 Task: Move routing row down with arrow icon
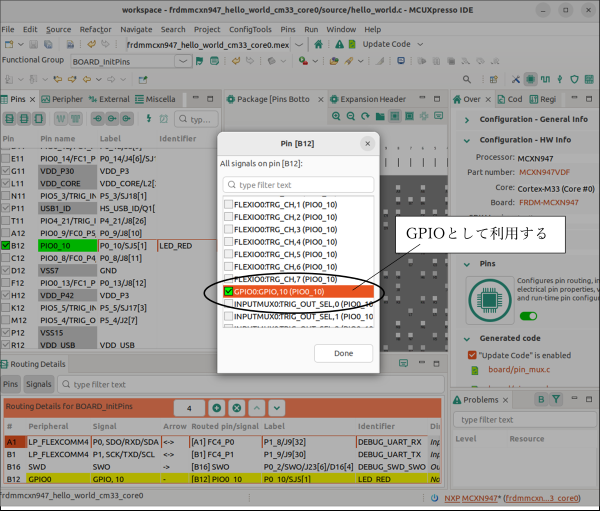(277, 408)
